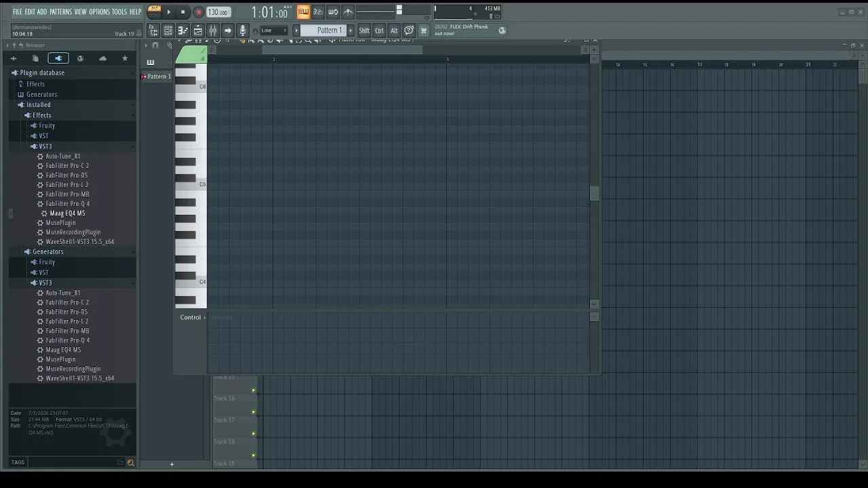Arm the red Record button
868x488 pixels.
(x=199, y=12)
